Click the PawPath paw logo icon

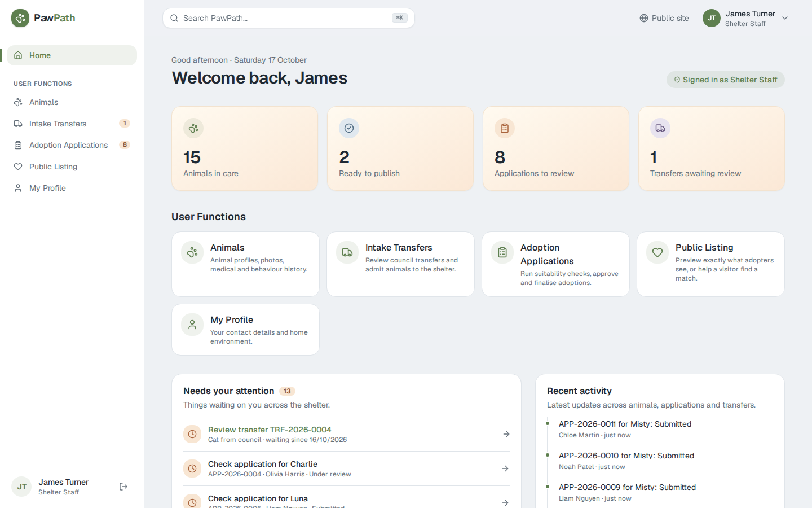(20, 18)
